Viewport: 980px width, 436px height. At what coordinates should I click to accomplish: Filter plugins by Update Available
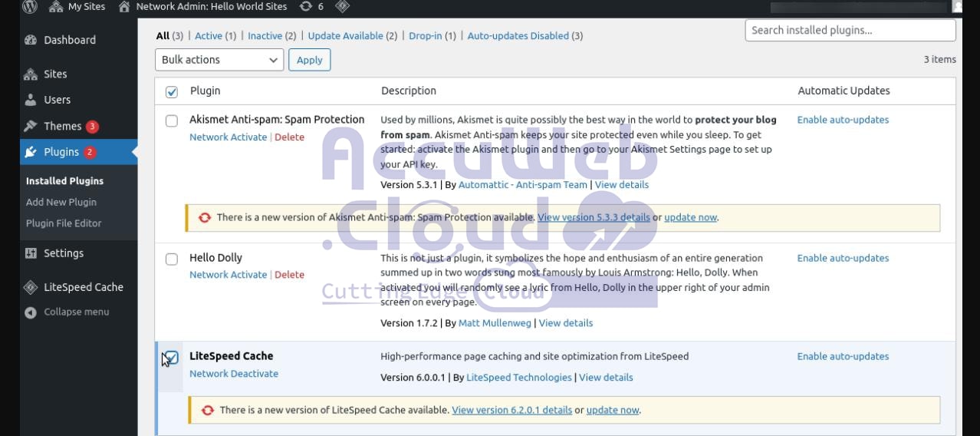(x=352, y=36)
